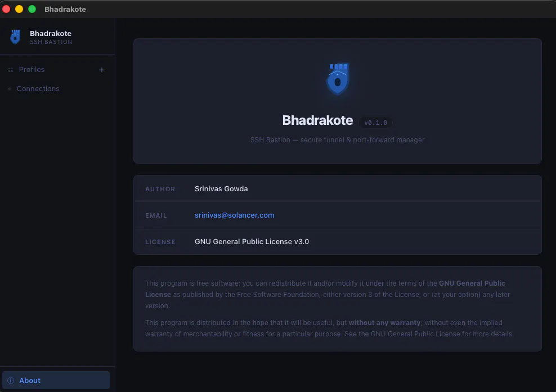The image size is (556, 392).
Task: Click the AUTHOR label
Action: point(160,189)
